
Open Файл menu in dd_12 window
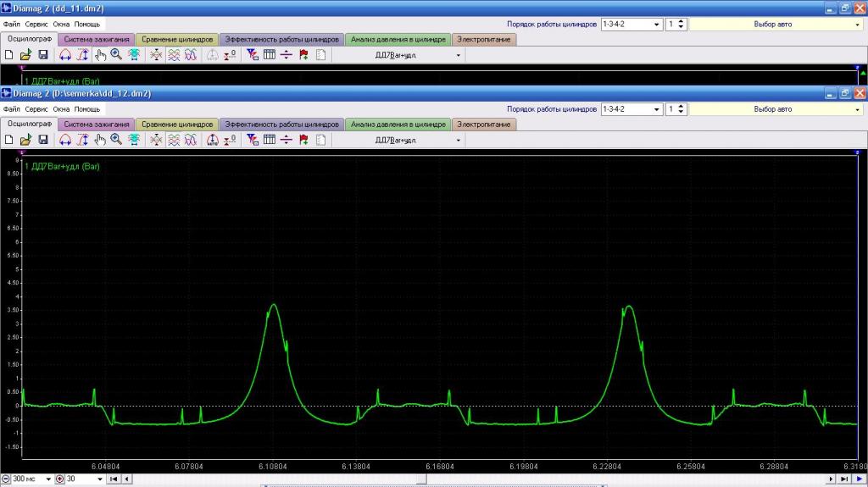[x=11, y=109]
